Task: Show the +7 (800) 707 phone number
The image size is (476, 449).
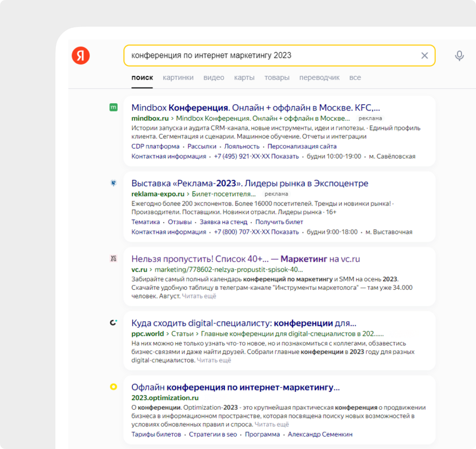Action: (x=256, y=232)
